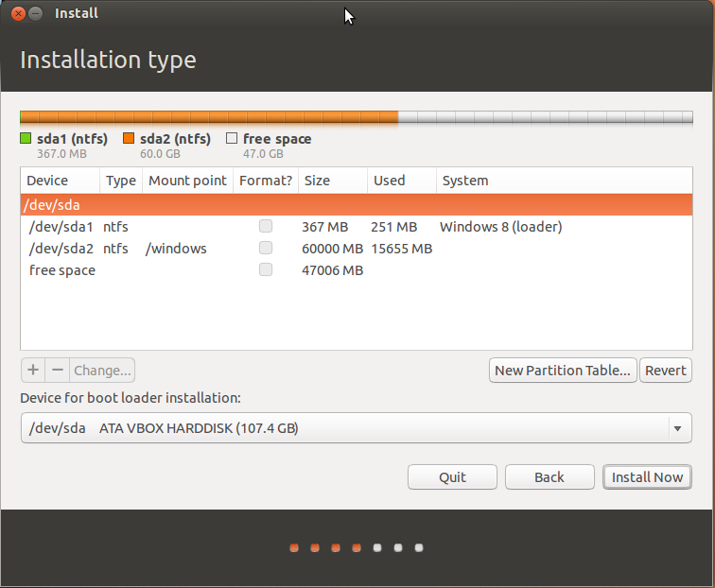This screenshot has height=588, width=715.
Task: Toggle the Format checkbox for free space row
Action: coord(266,269)
